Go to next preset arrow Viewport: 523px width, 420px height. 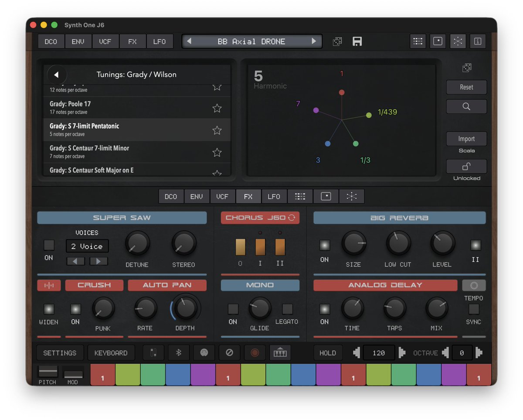tap(314, 41)
